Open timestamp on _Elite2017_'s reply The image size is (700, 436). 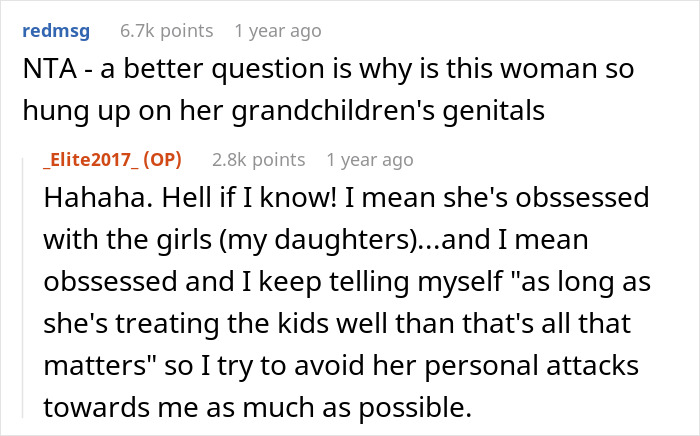point(369,159)
